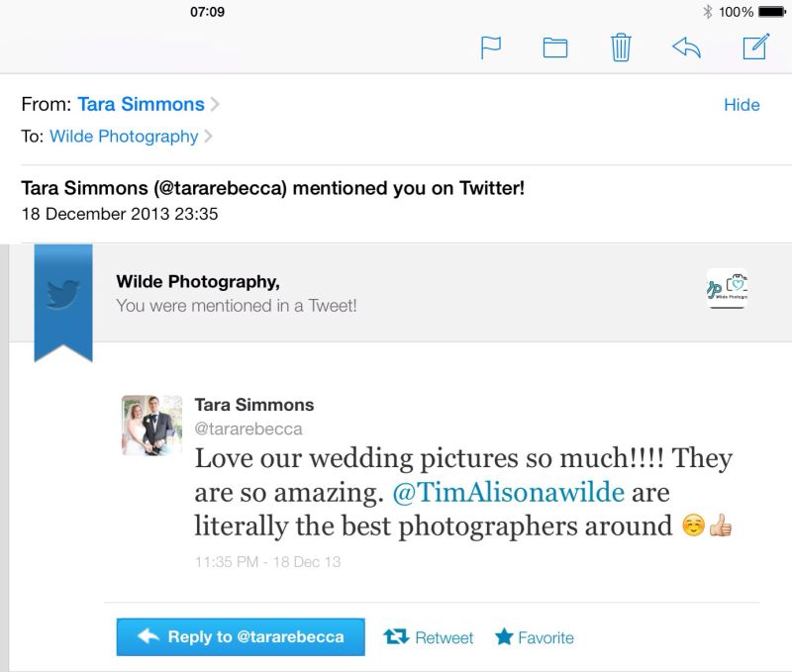Tap the battery indicator icon
Viewport: 792px width, 672px height.
click(x=772, y=12)
